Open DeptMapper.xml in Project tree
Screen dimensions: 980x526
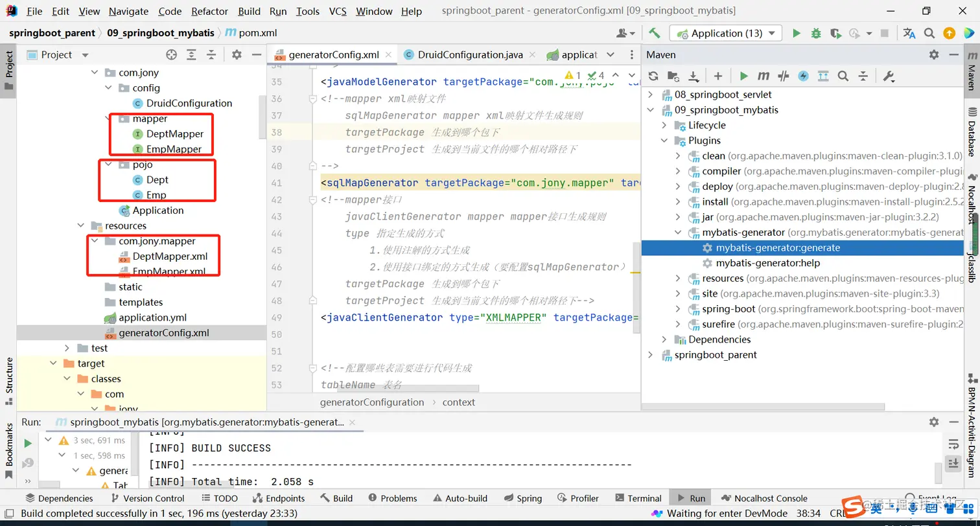pyautogui.click(x=170, y=257)
